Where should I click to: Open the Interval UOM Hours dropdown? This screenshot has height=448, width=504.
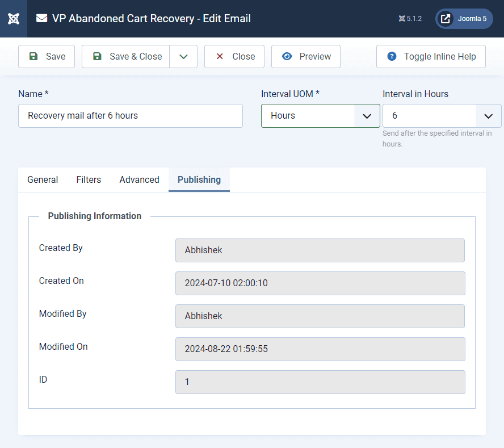(321, 116)
